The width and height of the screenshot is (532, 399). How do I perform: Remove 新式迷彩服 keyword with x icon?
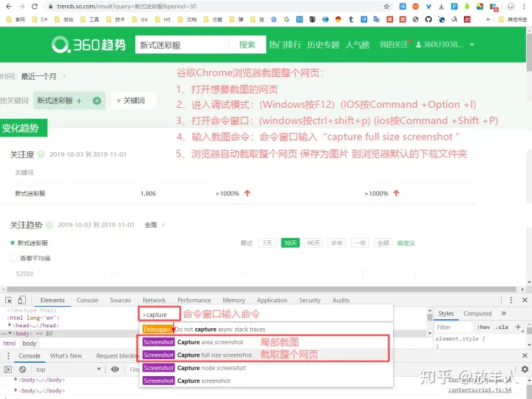97,100
